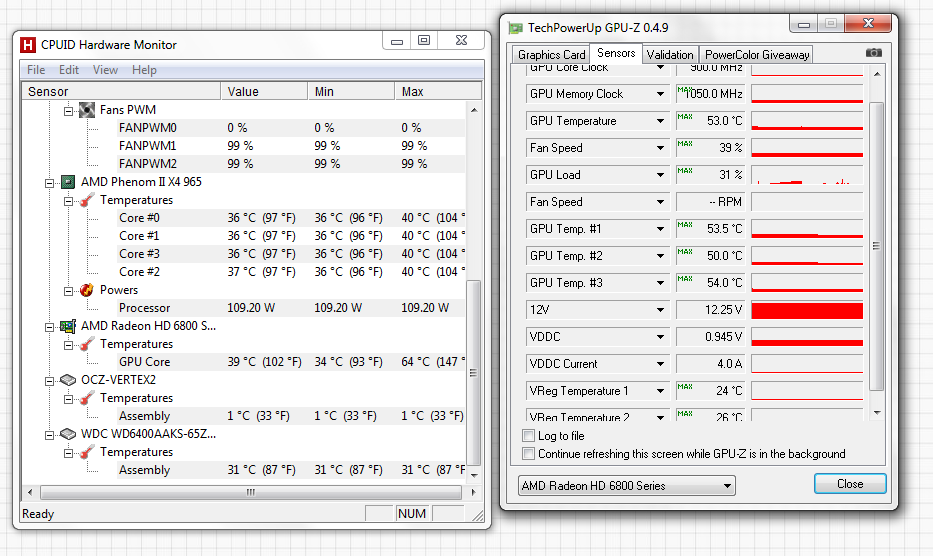
Task: Collapse the AMD Phenom II X4 965 node
Action: (x=49, y=183)
